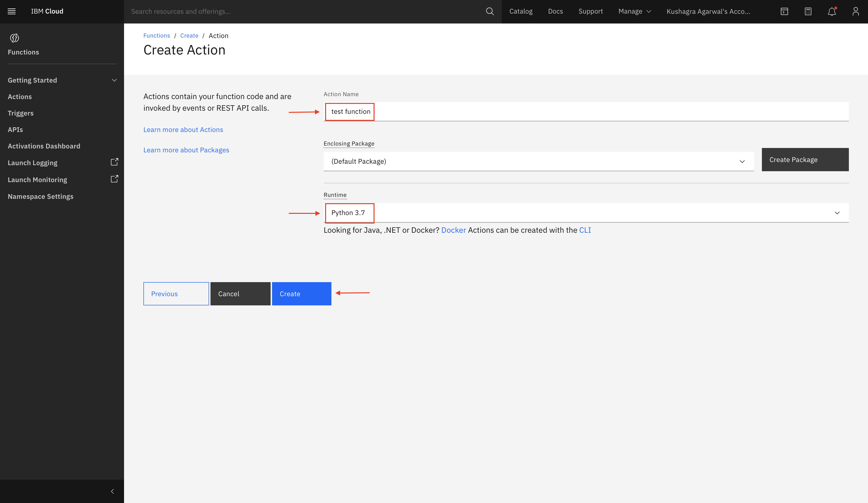Go to Actions in the sidebar

(20, 97)
